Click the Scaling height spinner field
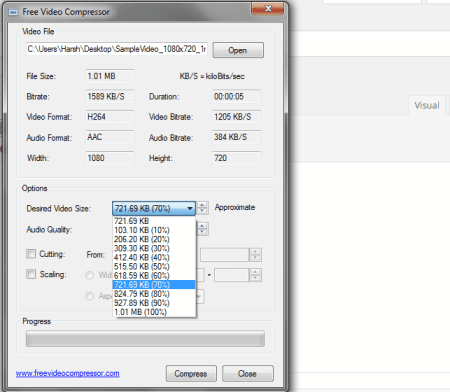This screenshot has width=450, height=392. click(238, 275)
